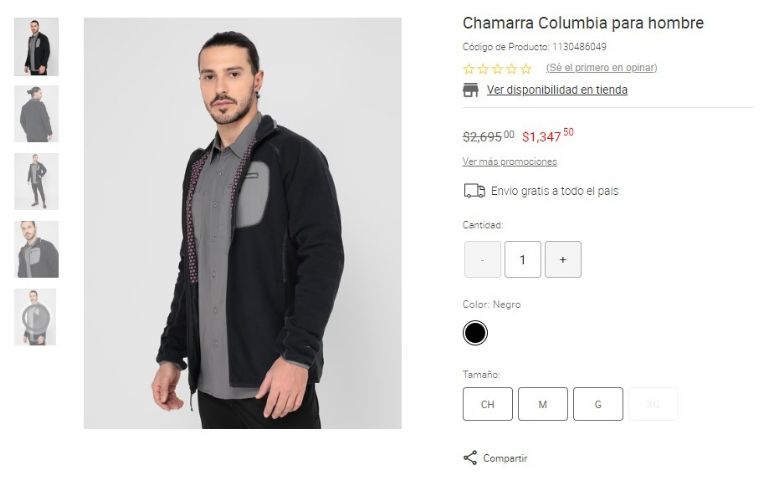Click the share icon next to Compartir
Screen dimensions: 768x480
point(470,458)
